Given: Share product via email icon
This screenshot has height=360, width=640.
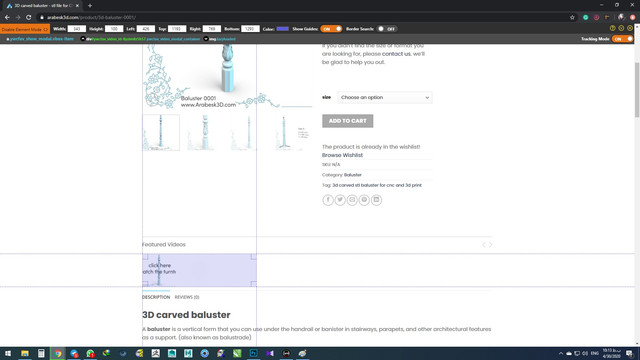Looking at the screenshot, I should tap(352, 200).
